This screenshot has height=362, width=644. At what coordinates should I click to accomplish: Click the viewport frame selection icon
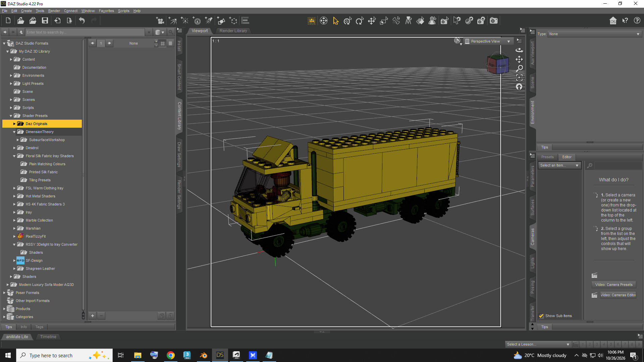click(519, 77)
